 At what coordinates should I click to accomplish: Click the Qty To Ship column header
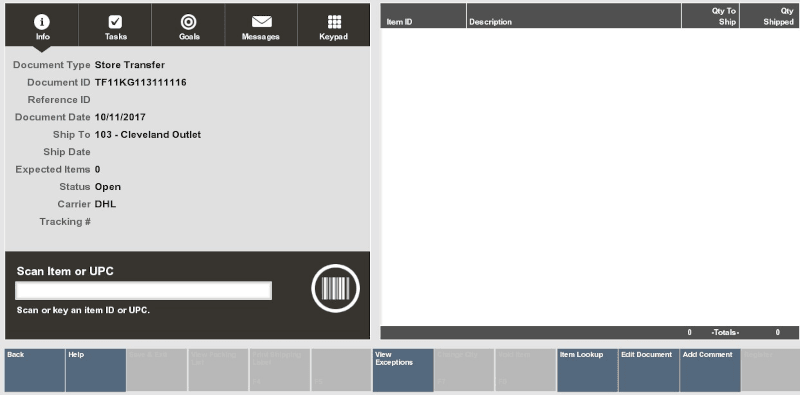pos(711,16)
